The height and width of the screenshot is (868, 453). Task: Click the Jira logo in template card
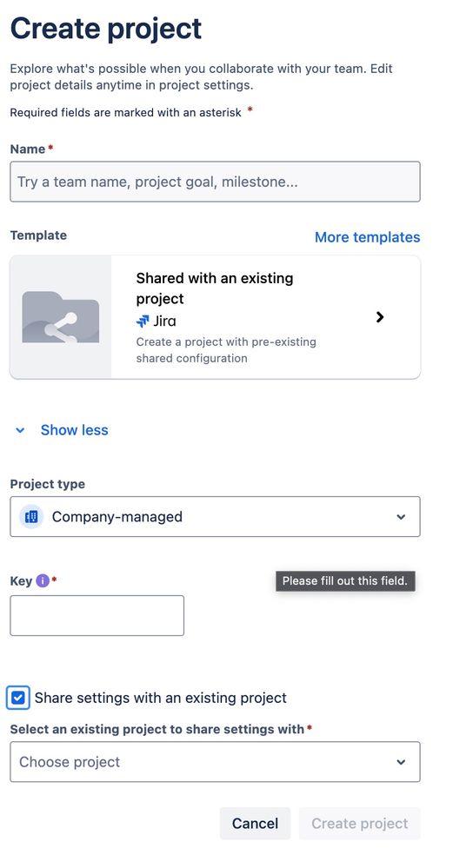143,321
